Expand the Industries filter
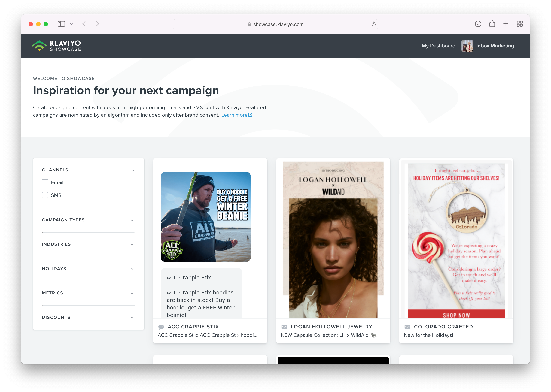 pyautogui.click(x=132, y=244)
